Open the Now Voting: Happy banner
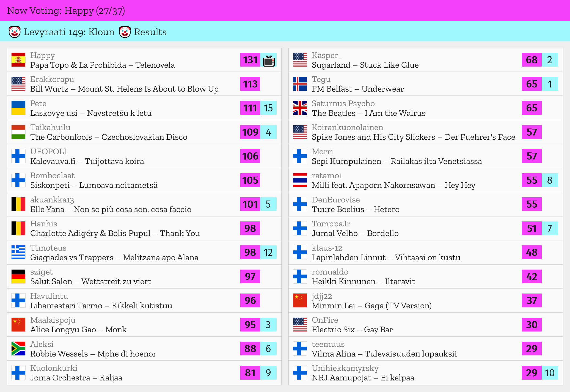570x392 pixels. pos(66,10)
